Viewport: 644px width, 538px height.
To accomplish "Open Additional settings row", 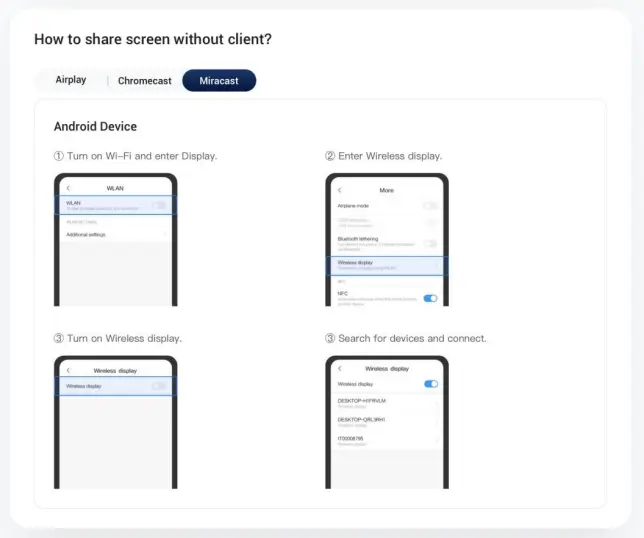I will click(x=116, y=235).
